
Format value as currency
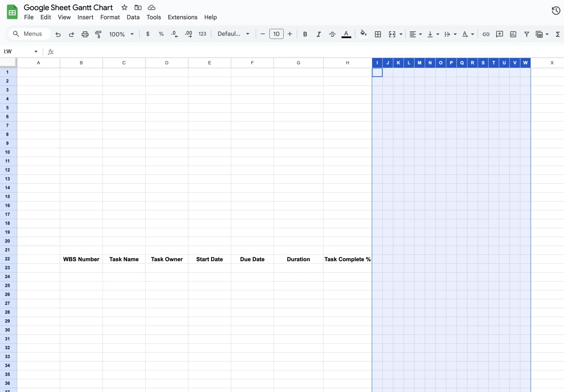148,34
